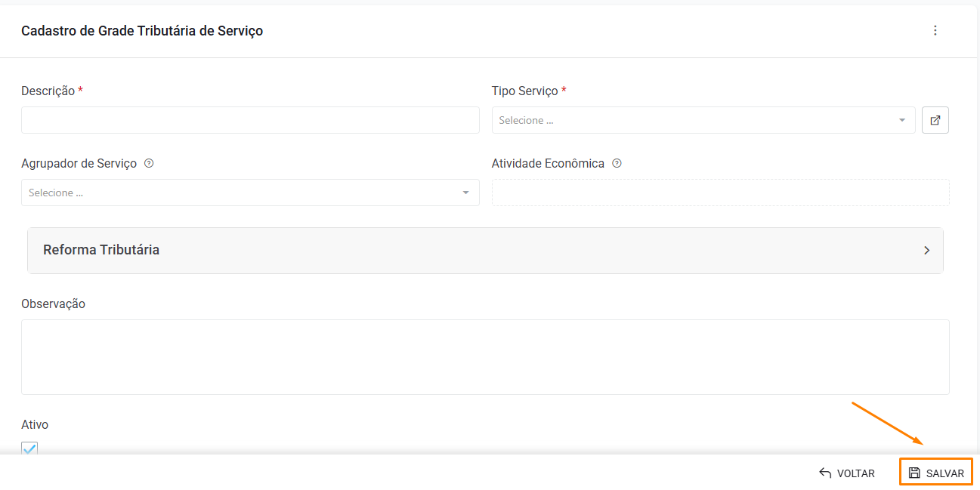Screen dimensions: 980x490
Task: Click the help icon next to Agrupador de Serviço
Action: (x=149, y=163)
